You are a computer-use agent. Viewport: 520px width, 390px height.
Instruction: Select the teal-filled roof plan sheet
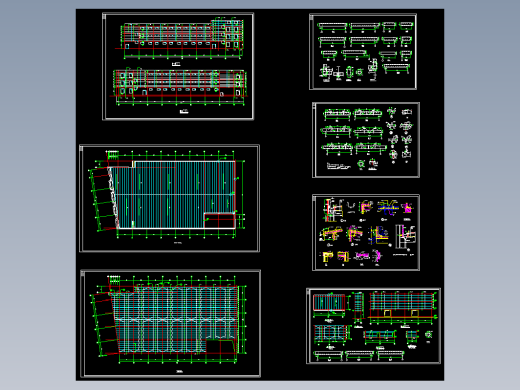(x=169, y=198)
